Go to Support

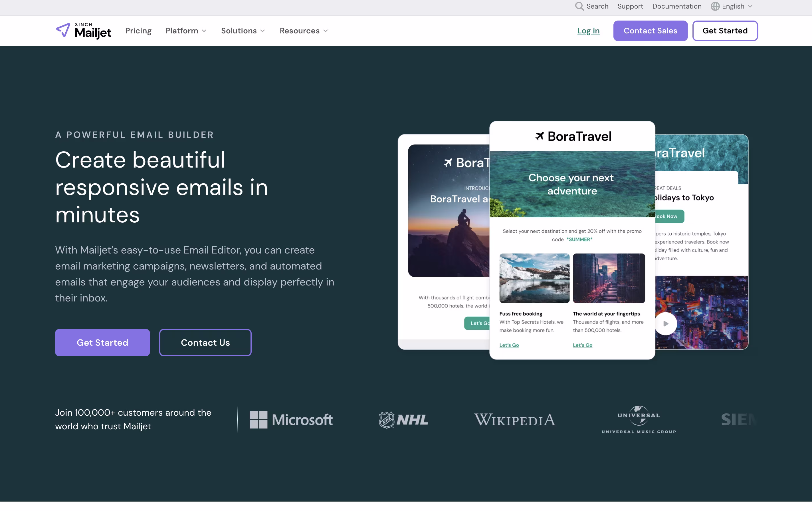click(x=630, y=6)
